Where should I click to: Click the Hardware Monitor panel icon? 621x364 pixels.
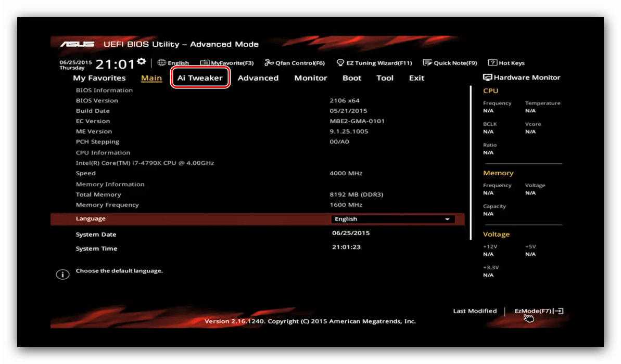coord(488,77)
